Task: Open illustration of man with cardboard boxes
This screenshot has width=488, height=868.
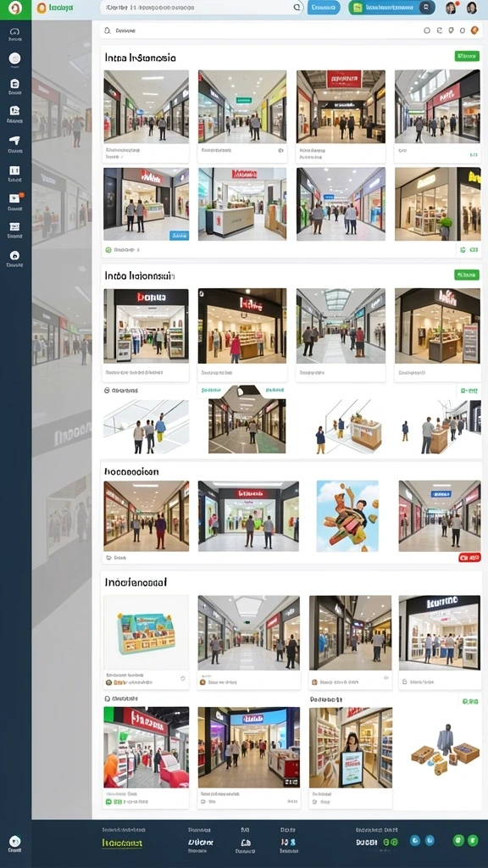Action: (x=446, y=749)
